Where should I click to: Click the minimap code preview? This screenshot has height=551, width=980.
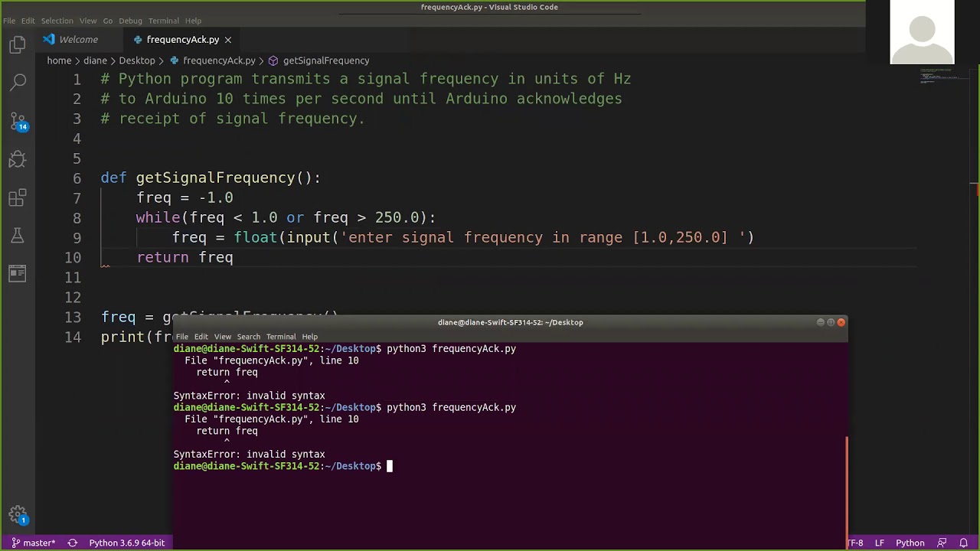(x=938, y=75)
